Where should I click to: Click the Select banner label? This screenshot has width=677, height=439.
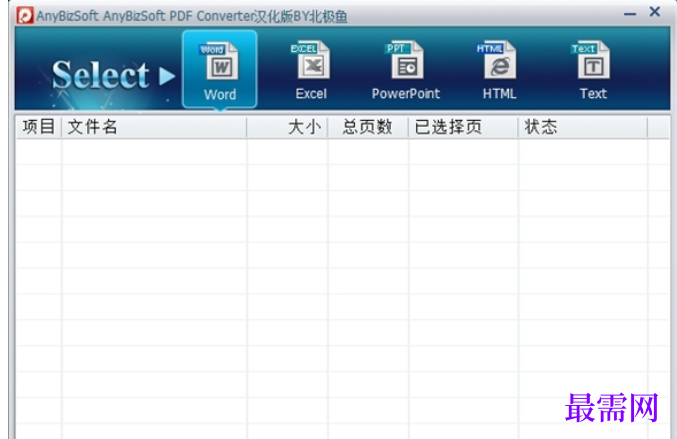pos(101,75)
